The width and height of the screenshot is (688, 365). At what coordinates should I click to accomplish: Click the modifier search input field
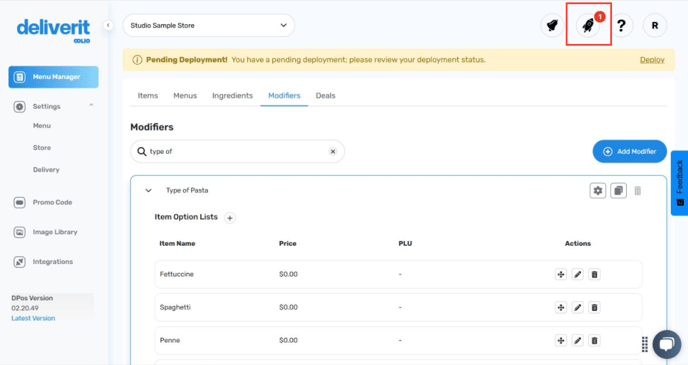click(237, 151)
